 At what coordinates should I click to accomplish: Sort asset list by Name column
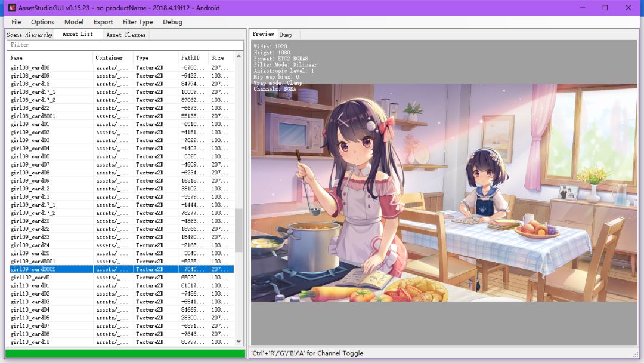49,57
